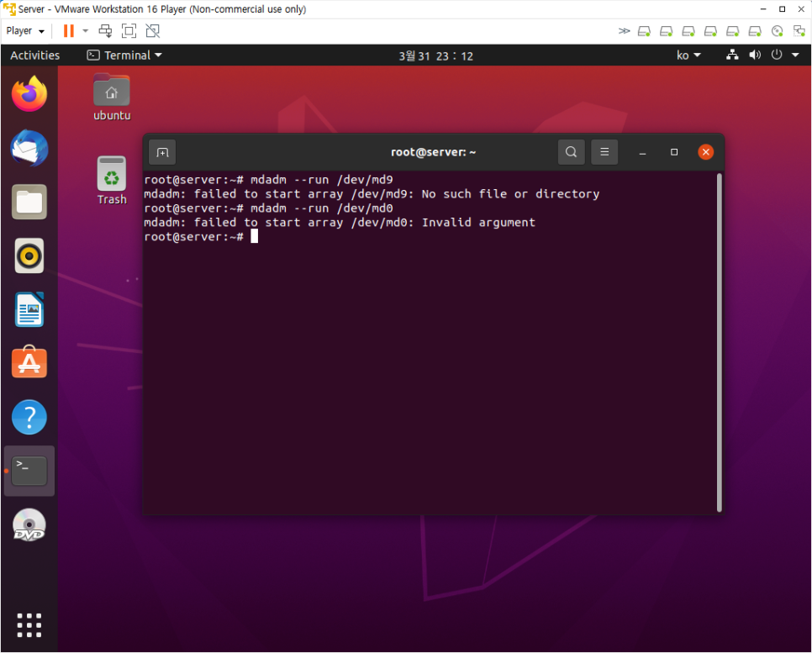Minimize the VMware Player window
This screenshot has height=653, width=812.
pyautogui.click(x=763, y=9)
